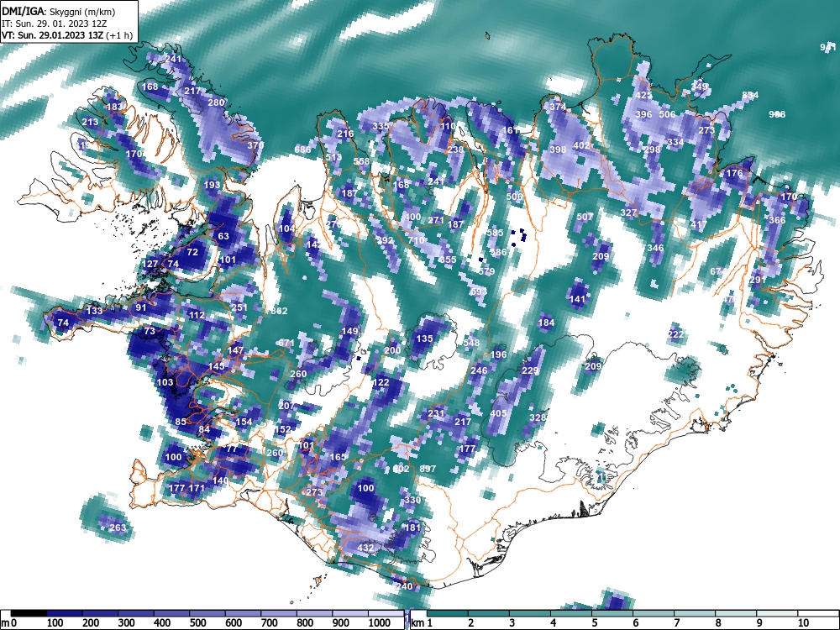Click the visibility value '398'
This screenshot has height=630, width=840.
558,150
